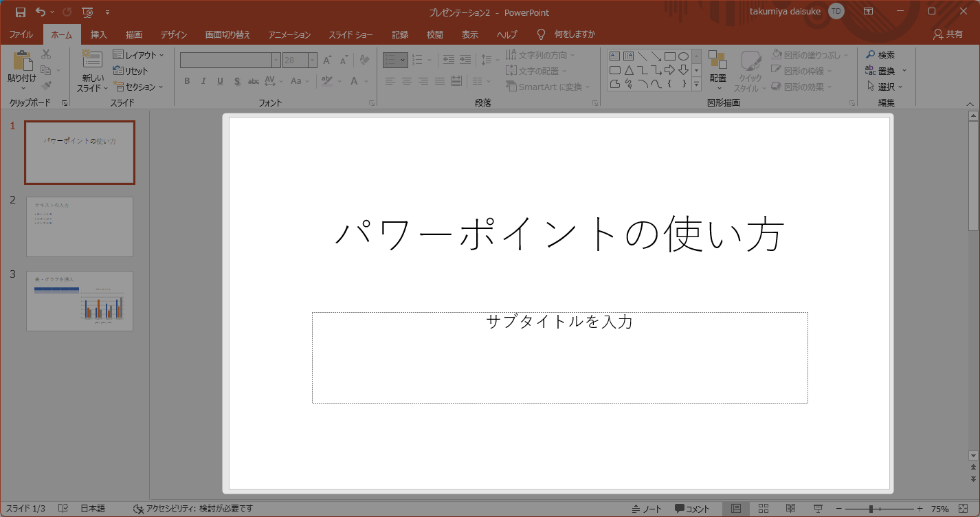Decrease font size with the smaller A icon
Image resolution: width=980 pixels, height=517 pixels.
tap(344, 60)
